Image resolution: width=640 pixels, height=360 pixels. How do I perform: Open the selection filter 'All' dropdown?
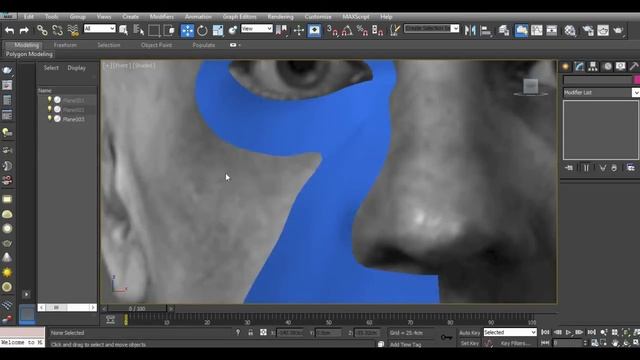[x=100, y=29]
